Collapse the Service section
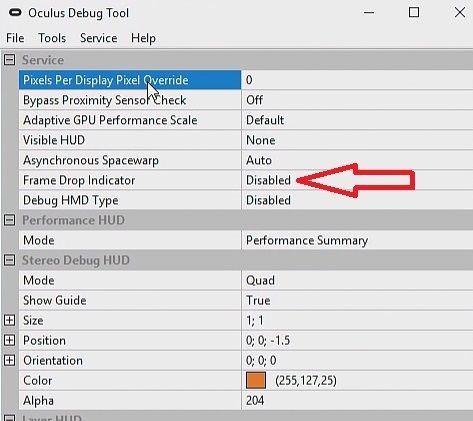This screenshot has height=421, width=473. tap(10, 60)
